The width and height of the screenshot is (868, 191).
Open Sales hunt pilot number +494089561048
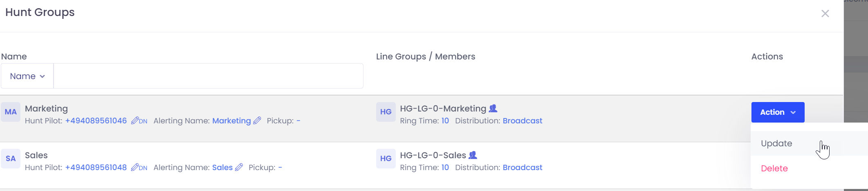[96, 168]
